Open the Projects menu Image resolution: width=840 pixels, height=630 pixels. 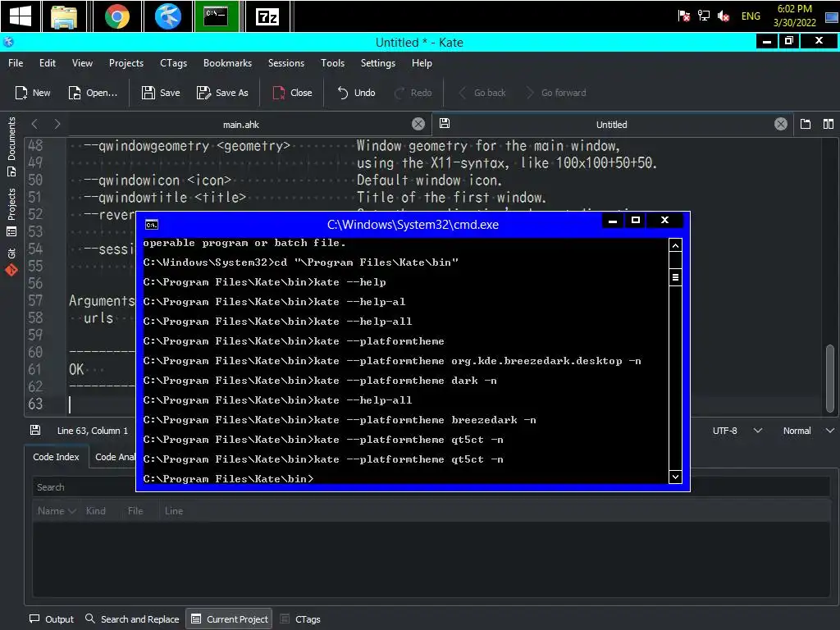(x=126, y=62)
